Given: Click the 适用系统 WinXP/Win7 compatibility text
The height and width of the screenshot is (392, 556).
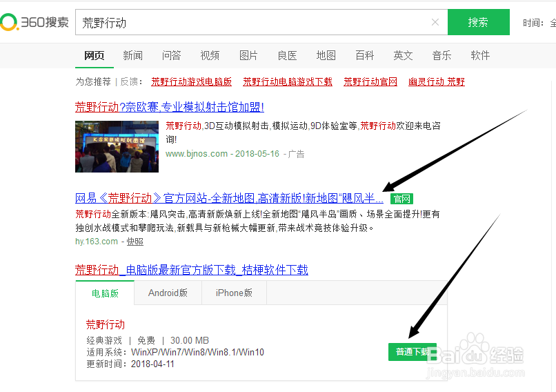Looking at the screenshot, I should point(175,352).
